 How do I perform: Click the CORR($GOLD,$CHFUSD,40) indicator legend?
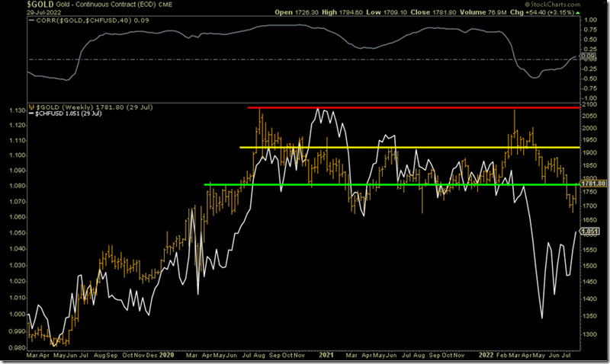(89, 21)
